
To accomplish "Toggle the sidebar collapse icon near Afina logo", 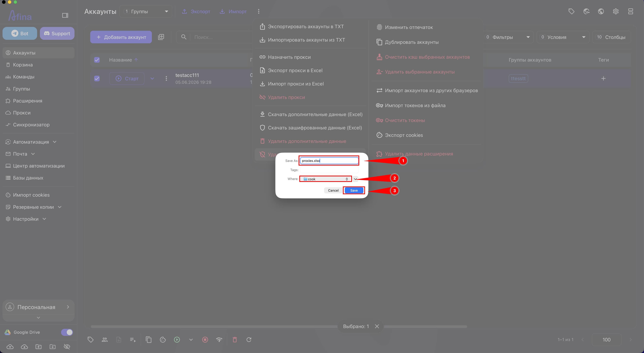I will pos(65,15).
